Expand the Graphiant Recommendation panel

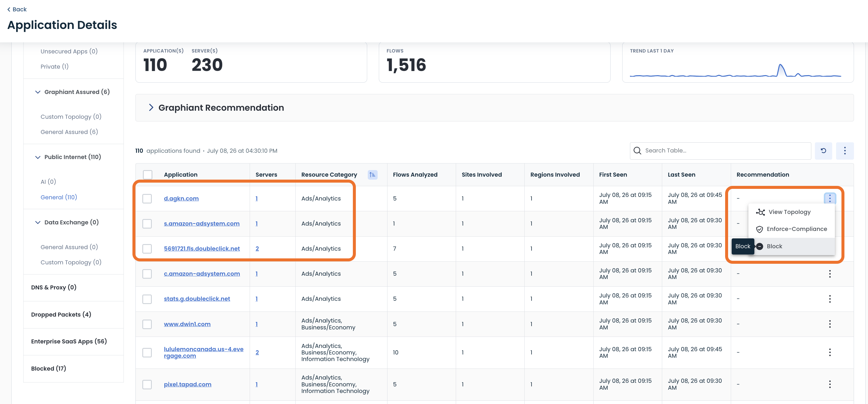[x=151, y=107]
